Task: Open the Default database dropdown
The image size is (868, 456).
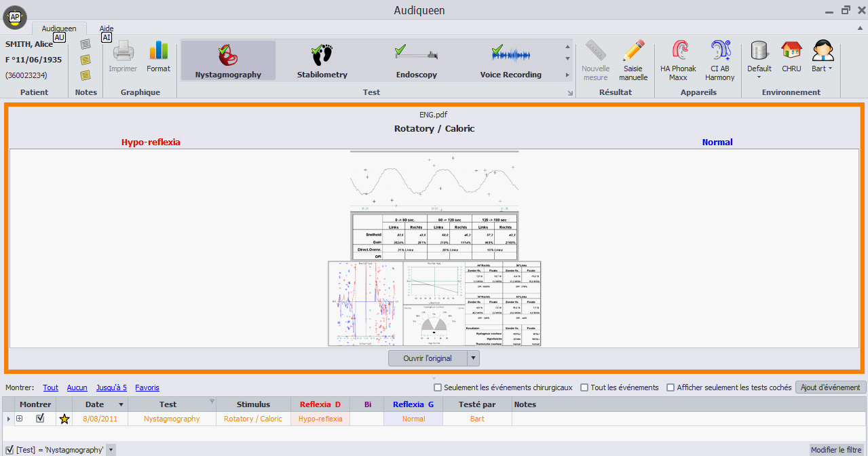Action: click(759, 77)
